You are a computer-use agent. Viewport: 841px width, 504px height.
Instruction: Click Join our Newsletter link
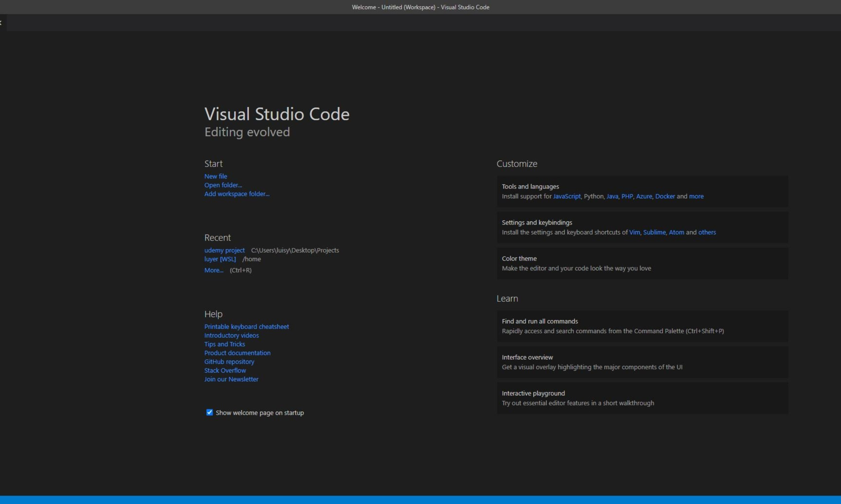231,379
